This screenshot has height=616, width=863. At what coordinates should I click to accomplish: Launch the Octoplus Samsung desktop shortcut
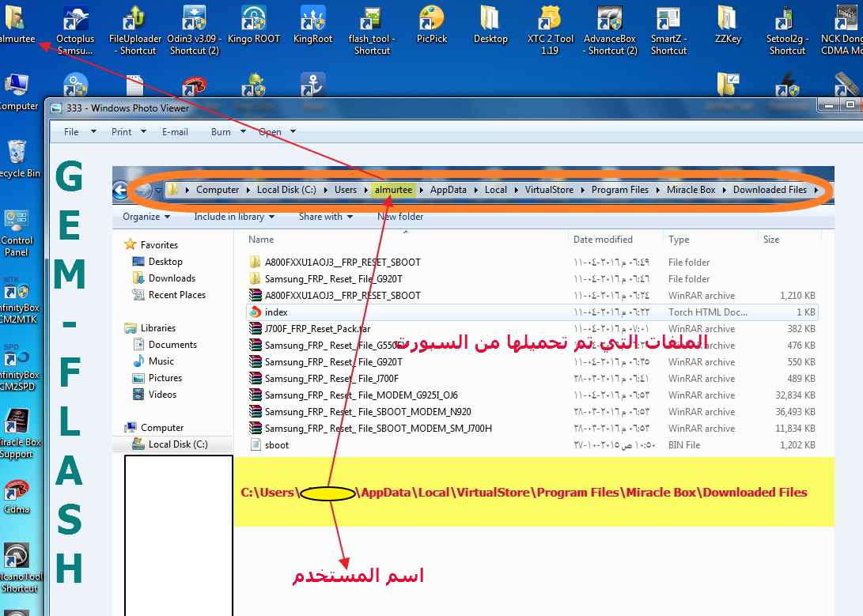click(x=75, y=30)
